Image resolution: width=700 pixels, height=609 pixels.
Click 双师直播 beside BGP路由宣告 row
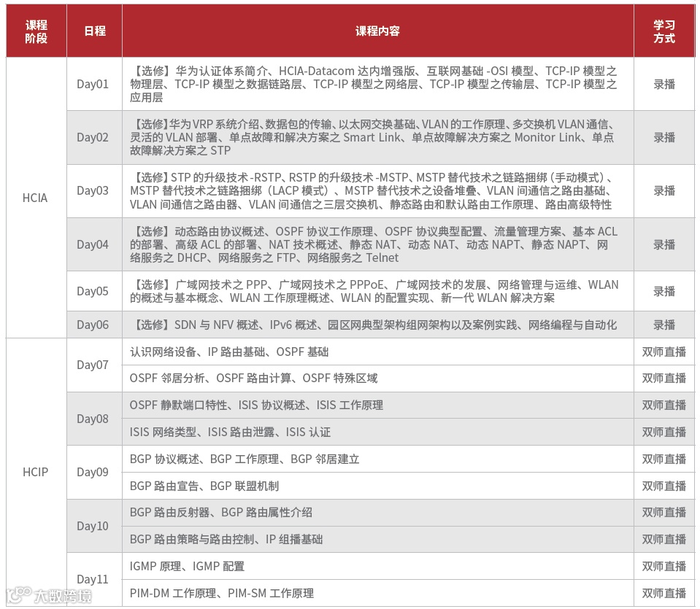[664, 486]
